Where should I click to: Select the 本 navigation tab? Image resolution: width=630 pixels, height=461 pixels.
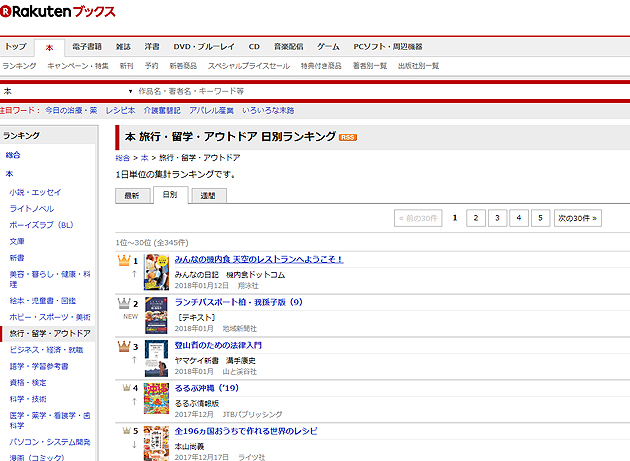click(49, 48)
